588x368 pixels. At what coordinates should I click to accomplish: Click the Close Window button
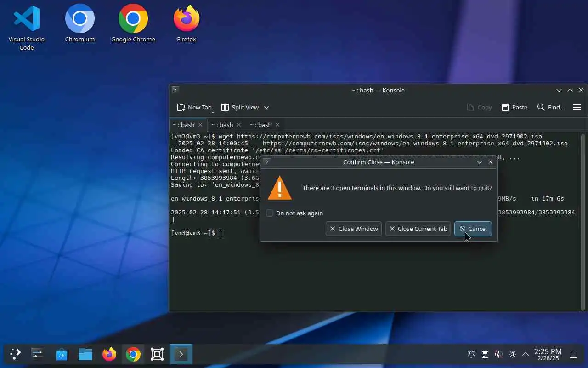(354, 229)
